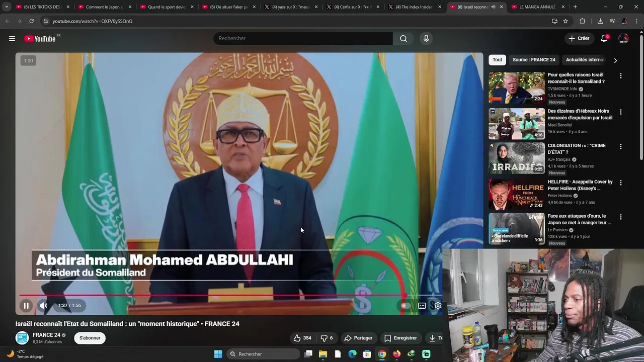Open options for the Le Parisien ours video
The height and width of the screenshot is (362, 644).
620,217
